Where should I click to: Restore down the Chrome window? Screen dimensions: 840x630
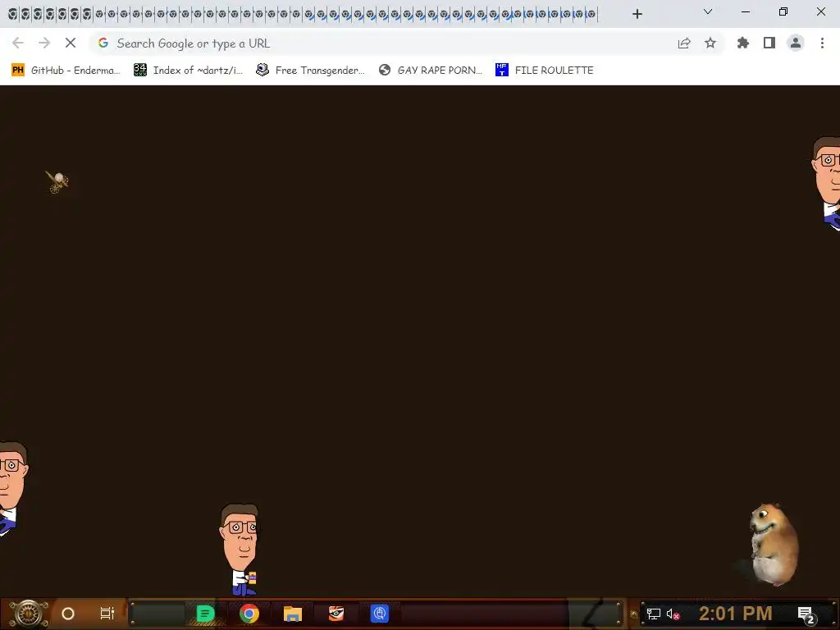click(783, 11)
